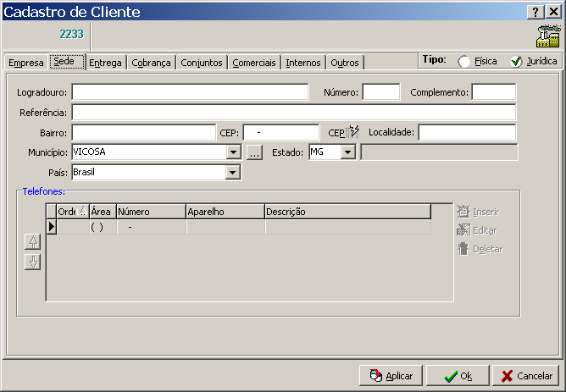
Task: Select the Física radio option
Action: [464, 62]
